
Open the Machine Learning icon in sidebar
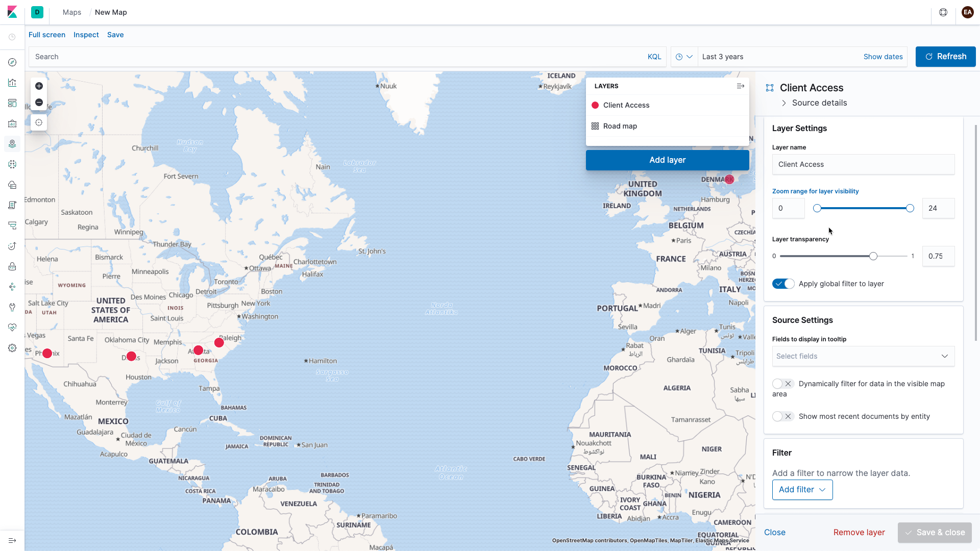coord(12,164)
